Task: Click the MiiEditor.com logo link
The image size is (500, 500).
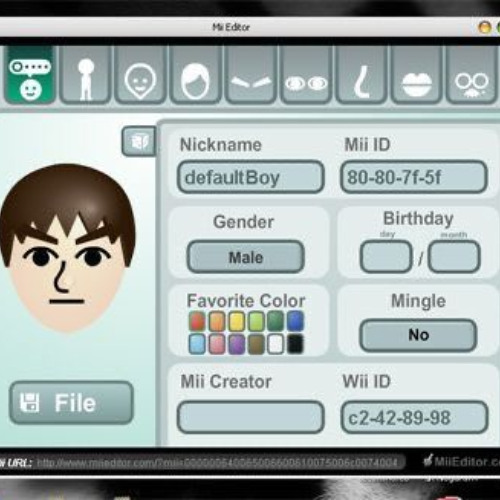Action: 462,461
